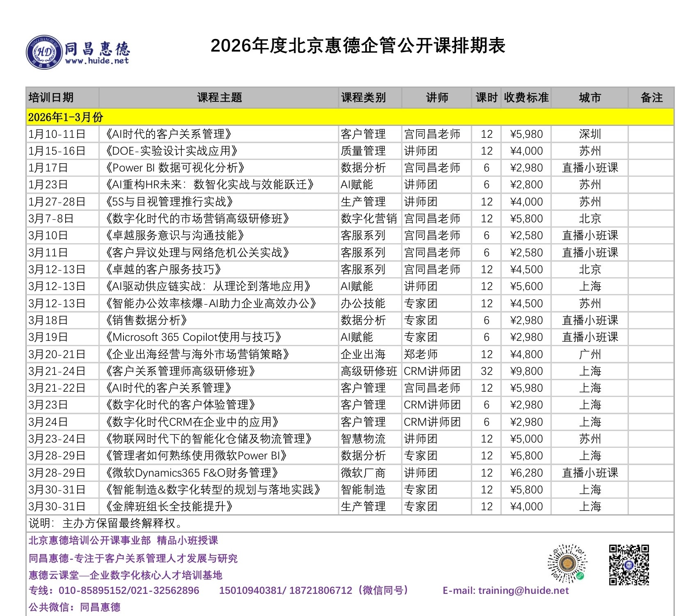
Task: Click the 课程类别 column header
Action: click(363, 98)
